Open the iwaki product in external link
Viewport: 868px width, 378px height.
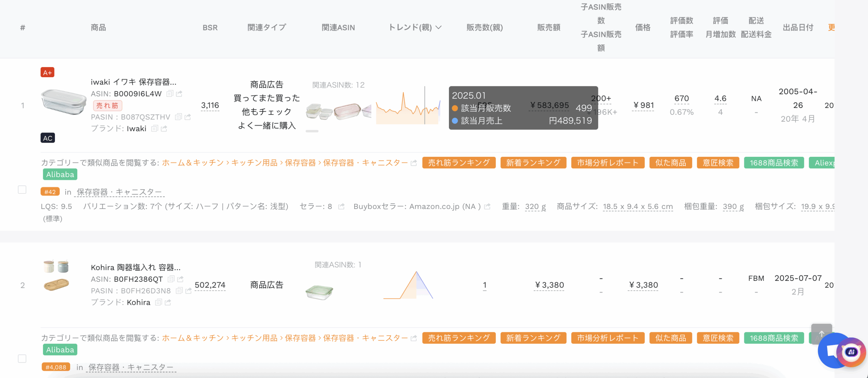coord(179,93)
